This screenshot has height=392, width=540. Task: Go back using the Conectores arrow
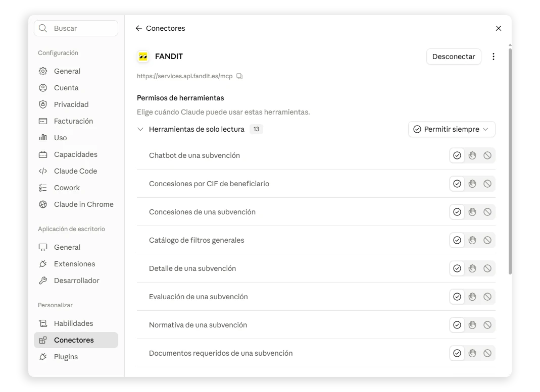pos(139,28)
